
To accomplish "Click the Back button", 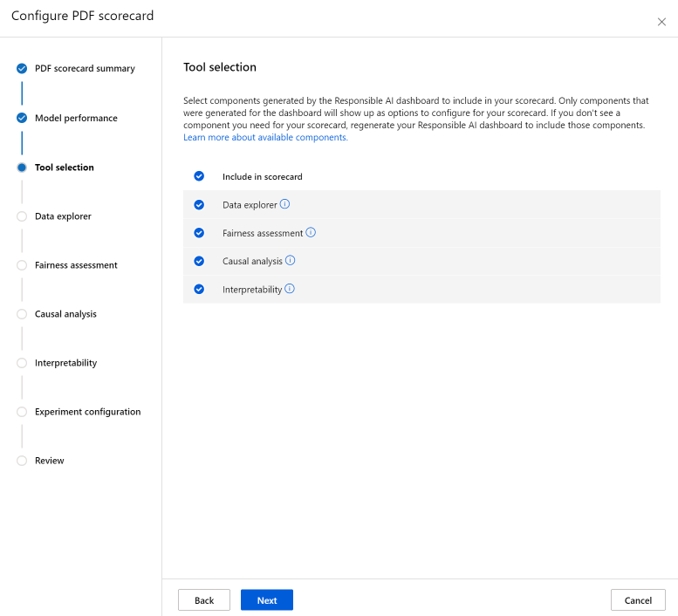I will [x=204, y=600].
